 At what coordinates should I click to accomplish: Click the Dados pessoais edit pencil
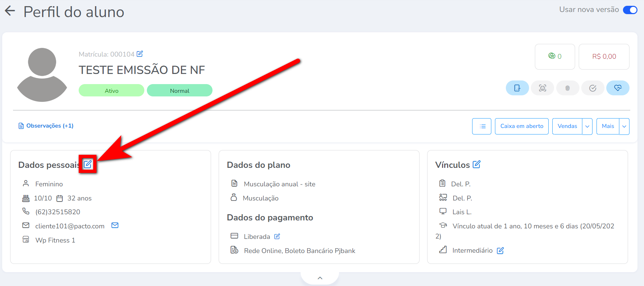coord(88,164)
